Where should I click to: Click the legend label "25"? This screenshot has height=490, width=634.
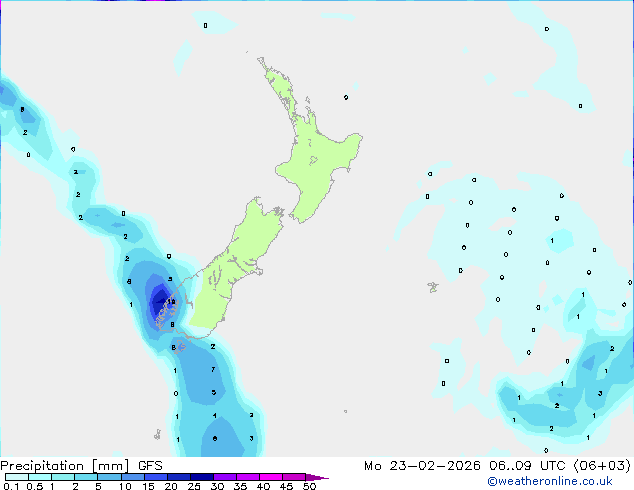click(194, 486)
